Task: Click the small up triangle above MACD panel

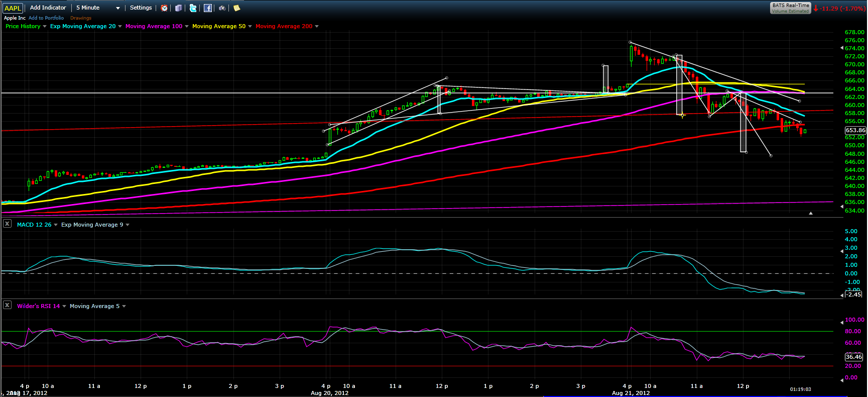Action: tap(811, 214)
